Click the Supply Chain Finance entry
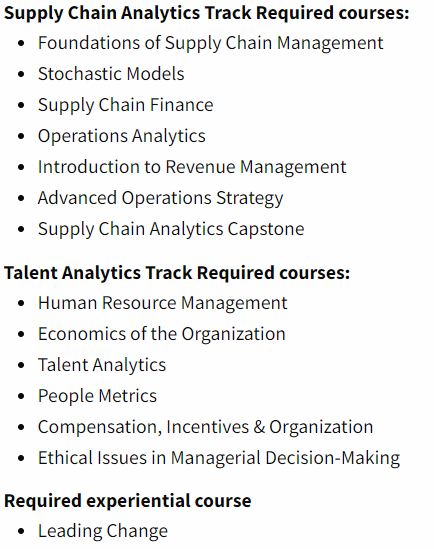Screen dimensions: 434x549 pyautogui.click(x=126, y=106)
